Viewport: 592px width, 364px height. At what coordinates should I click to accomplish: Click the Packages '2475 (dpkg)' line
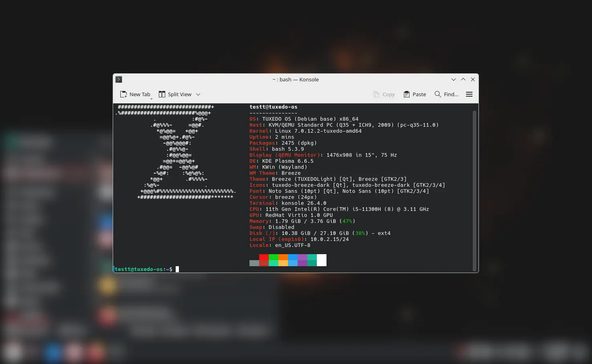(283, 143)
